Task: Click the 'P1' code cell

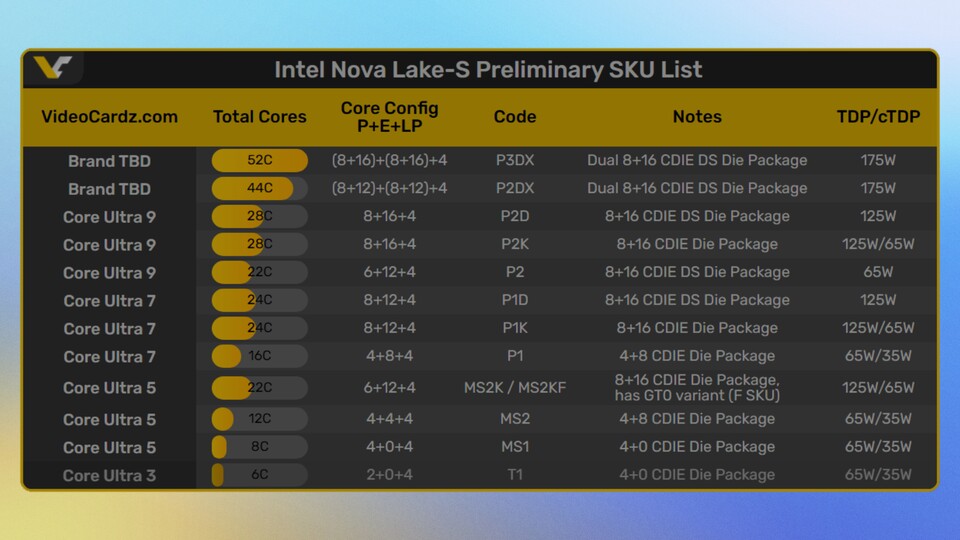Action: click(515, 356)
